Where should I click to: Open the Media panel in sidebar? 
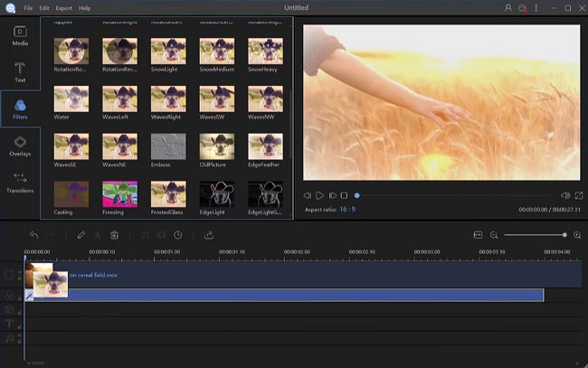point(20,35)
